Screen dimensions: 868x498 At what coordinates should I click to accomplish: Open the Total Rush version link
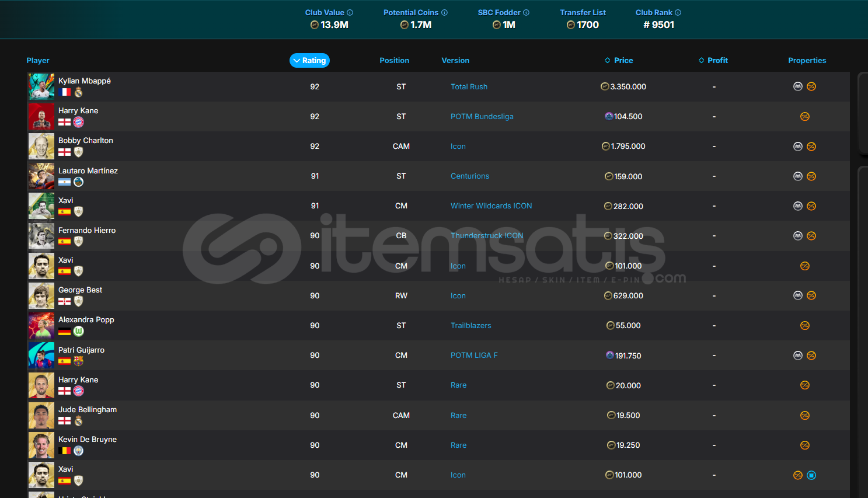tap(469, 86)
